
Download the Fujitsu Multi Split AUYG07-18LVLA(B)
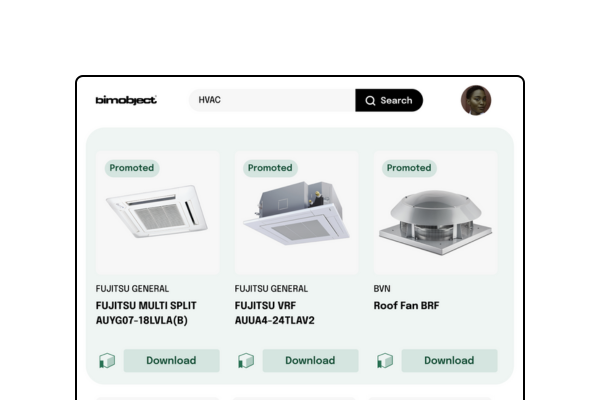tap(171, 361)
